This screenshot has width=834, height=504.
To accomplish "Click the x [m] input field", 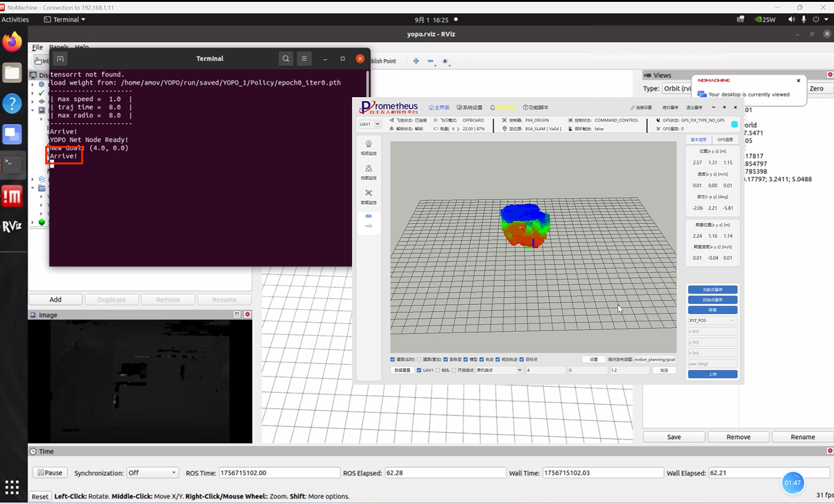I will [712, 331].
